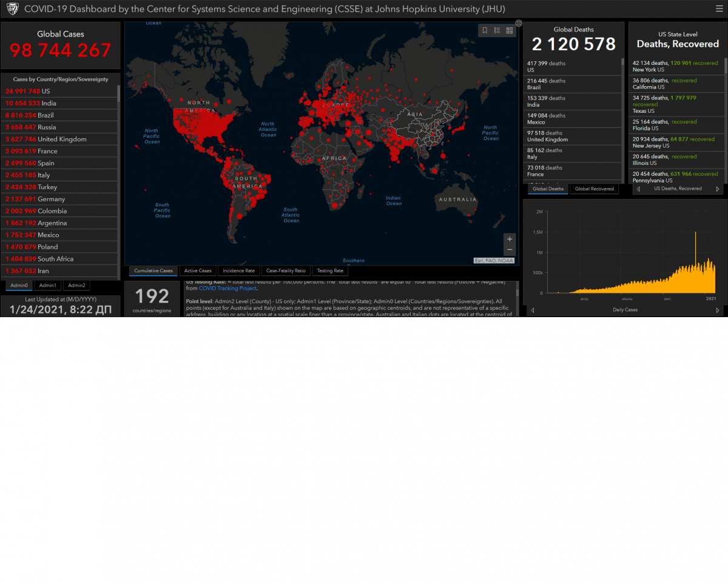This screenshot has width=728, height=584.
Task: Click the map zoom out minus button
Action: [x=510, y=250]
